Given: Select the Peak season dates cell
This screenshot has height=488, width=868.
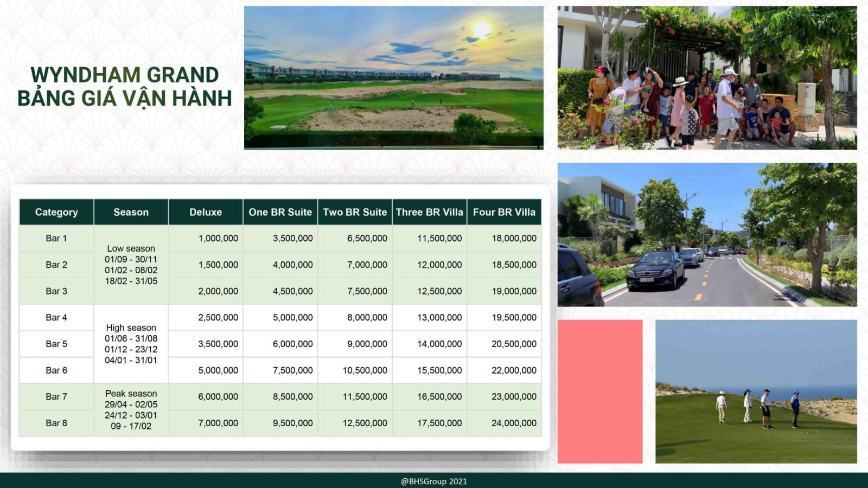Looking at the screenshot, I should [131, 409].
